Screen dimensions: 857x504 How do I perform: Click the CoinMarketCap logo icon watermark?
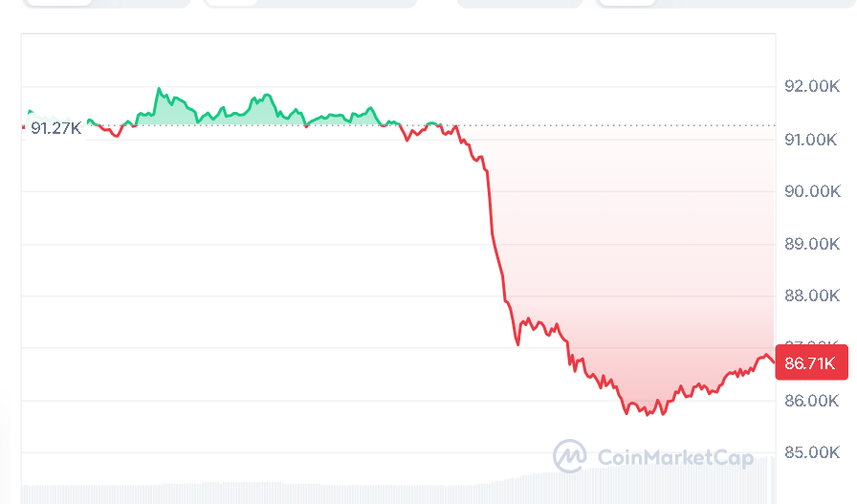570,456
